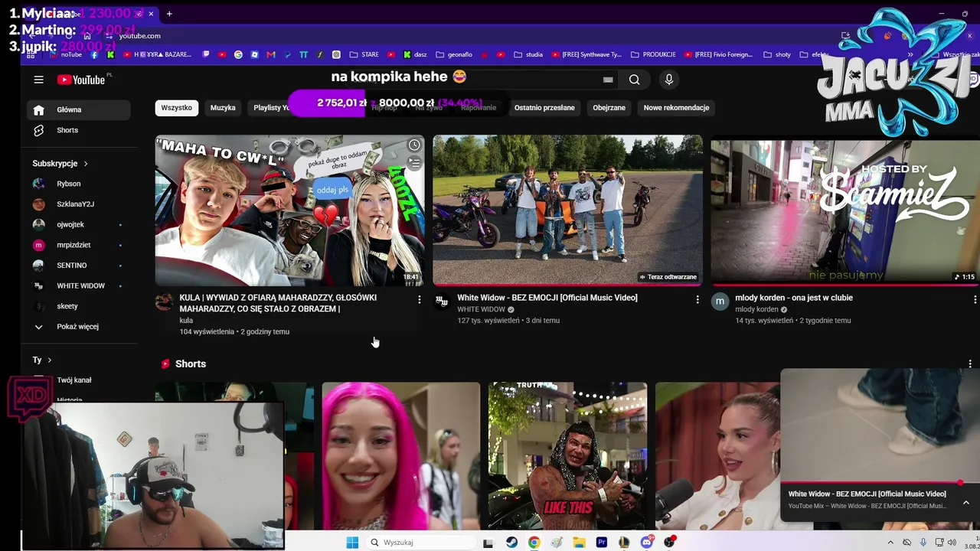The width and height of the screenshot is (980, 551).
Task: Launch Steam from the taskbar
Action: click(511, 543)
